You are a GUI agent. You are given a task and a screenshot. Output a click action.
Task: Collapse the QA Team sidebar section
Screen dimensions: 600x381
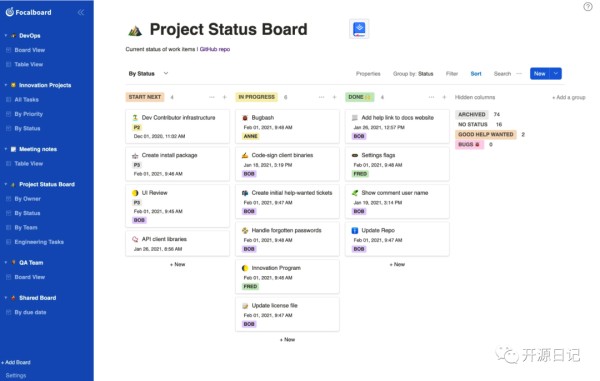pos(6,262)
